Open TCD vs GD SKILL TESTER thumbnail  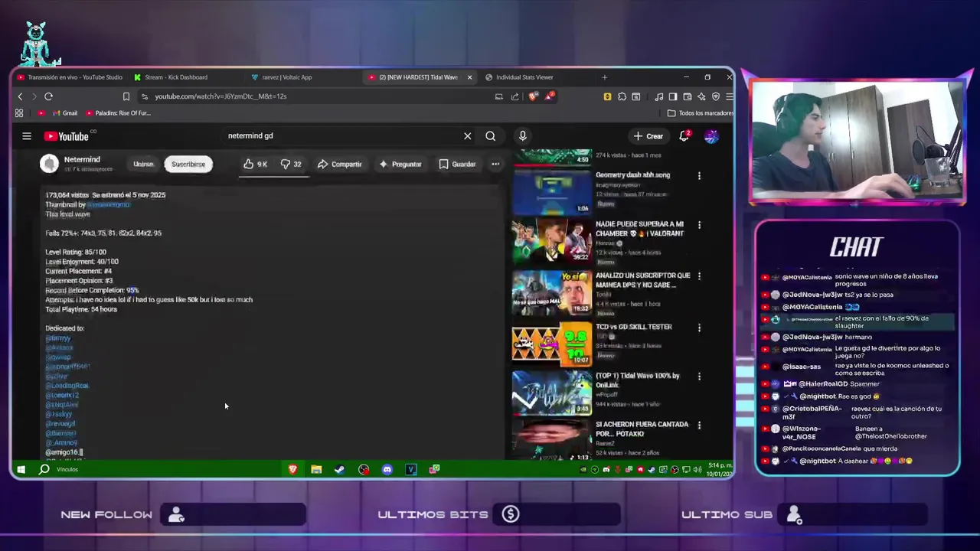pos(551,344)
